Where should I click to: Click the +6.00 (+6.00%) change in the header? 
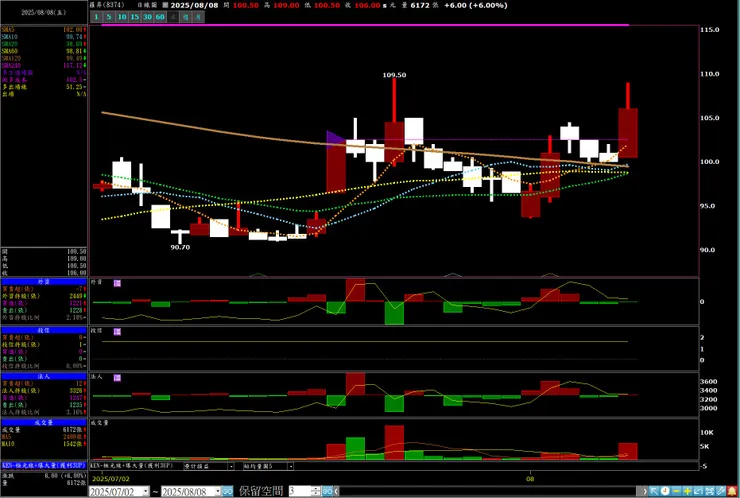[x=476, y=5]
